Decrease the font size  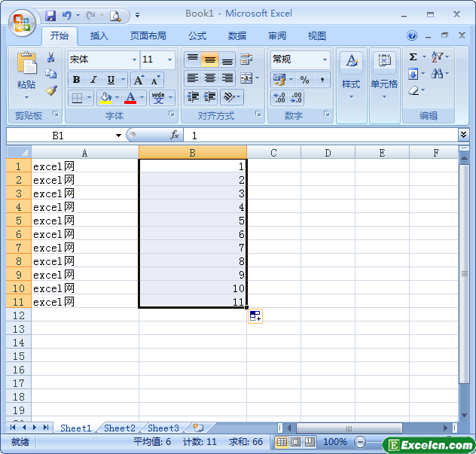[x=156, y=80]
